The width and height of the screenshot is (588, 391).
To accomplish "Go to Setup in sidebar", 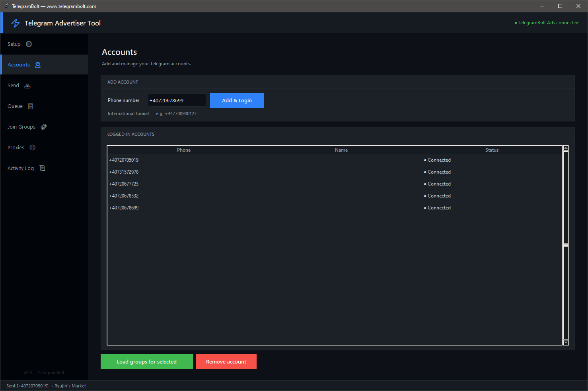I will click(44, 44).
